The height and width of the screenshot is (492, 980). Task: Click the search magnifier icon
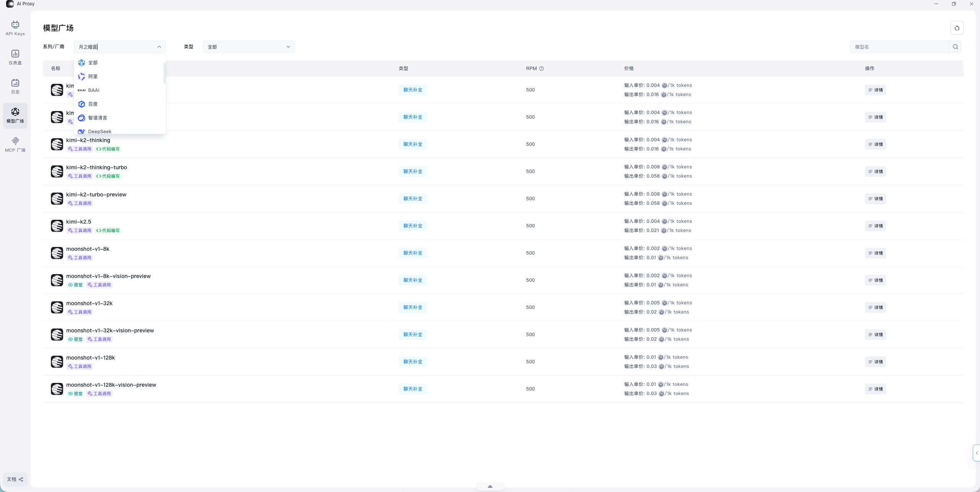(955, 47)
